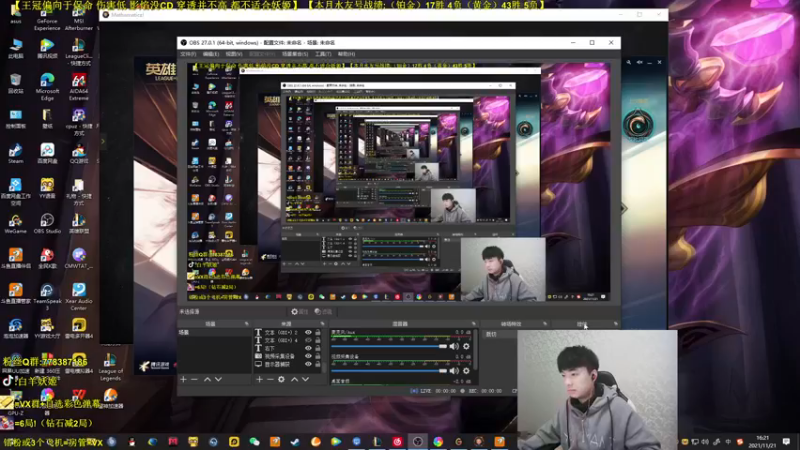The height and width of the screenshot is (450, 800).
Task: Switch to OBS via its taskbar icon
Action: click(417, 442)
